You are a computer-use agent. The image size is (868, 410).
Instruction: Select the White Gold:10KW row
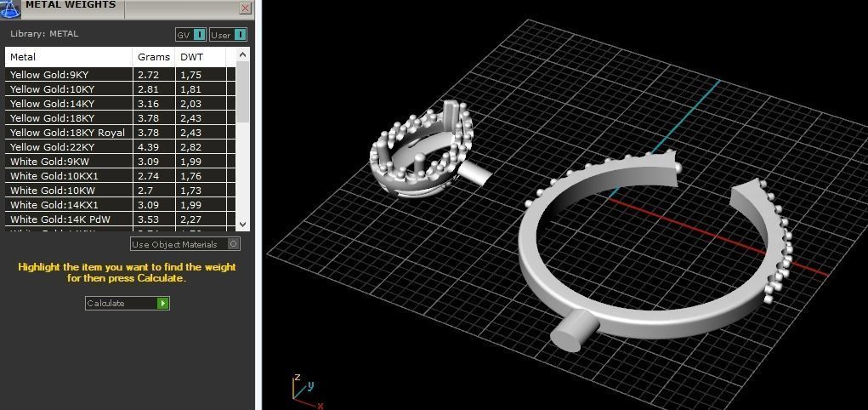click(x=120, y=190)
